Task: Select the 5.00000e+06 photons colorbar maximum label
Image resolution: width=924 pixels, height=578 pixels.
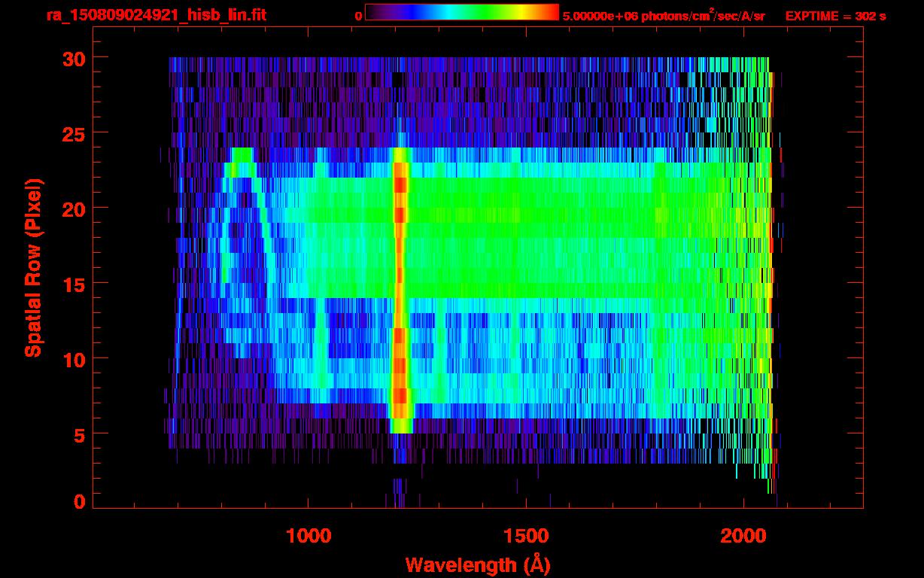Action: pos(663,16)
